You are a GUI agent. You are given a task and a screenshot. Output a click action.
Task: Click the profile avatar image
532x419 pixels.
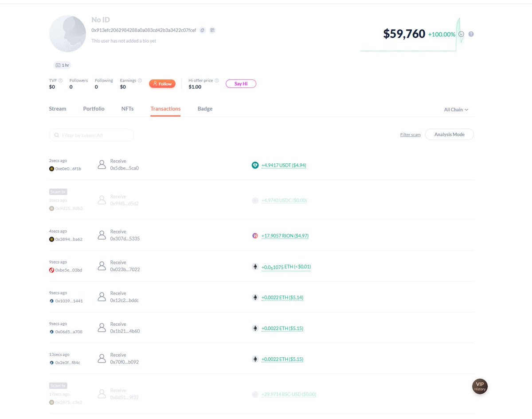pyautogui.click(x=67, y=34)
